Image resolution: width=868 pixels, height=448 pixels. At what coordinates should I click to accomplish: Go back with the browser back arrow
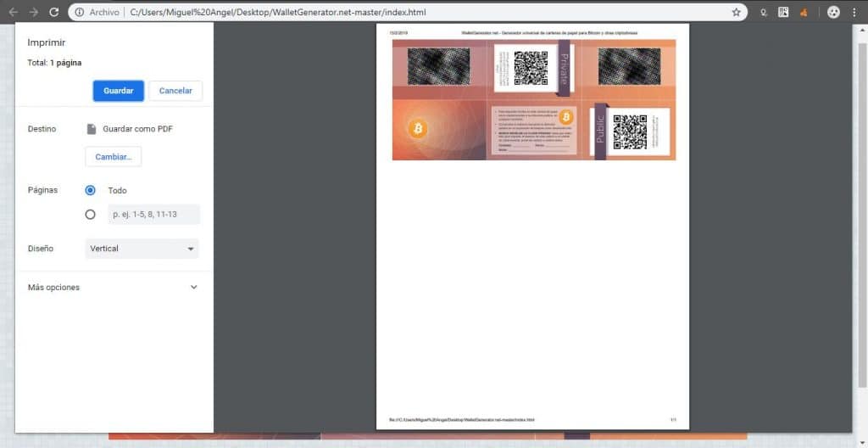point(14,12)
